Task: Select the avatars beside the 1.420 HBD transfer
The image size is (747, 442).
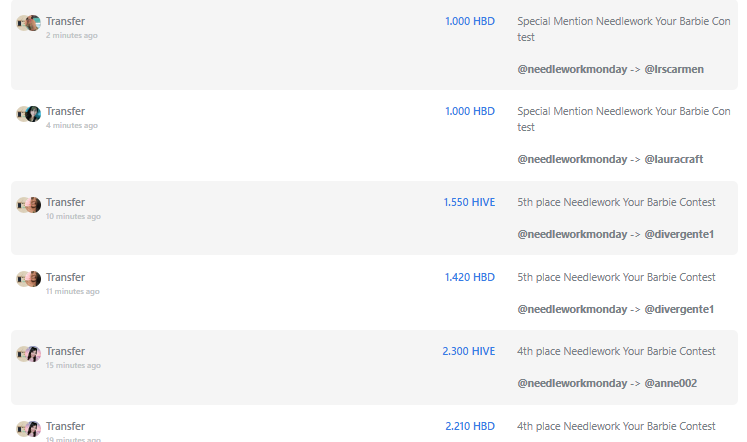Action: pyautogui.click(x=29, y=279)
